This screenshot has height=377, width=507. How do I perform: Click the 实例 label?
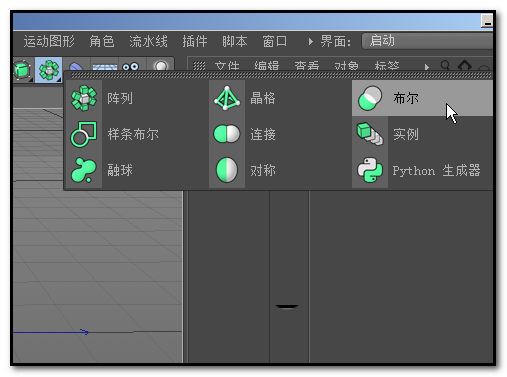coord(406,134)
